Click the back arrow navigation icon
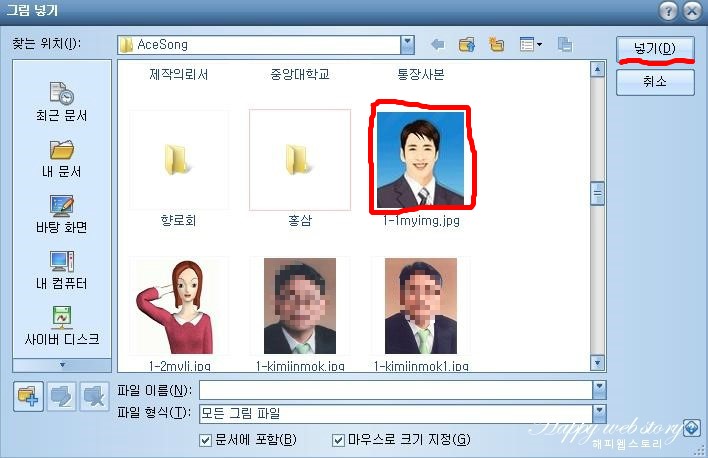 click(438, 45)
